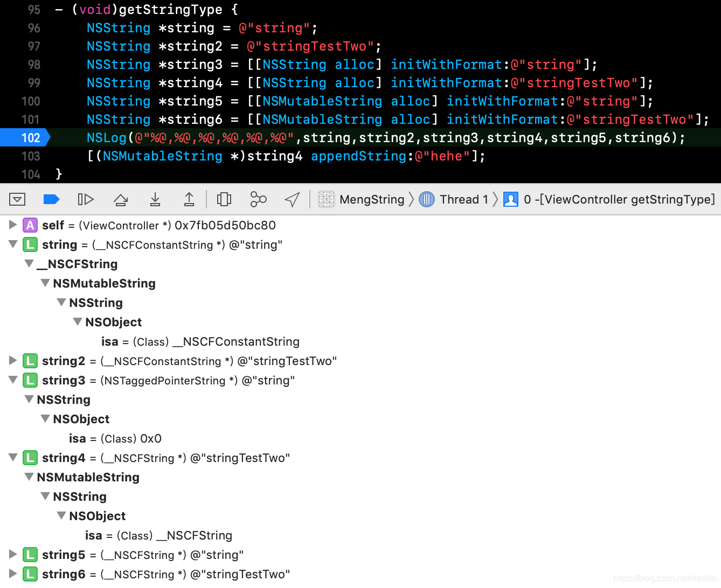
Task: Select frame 0 -[ViewController getStringType]
Action: click(x=620, y=199)
